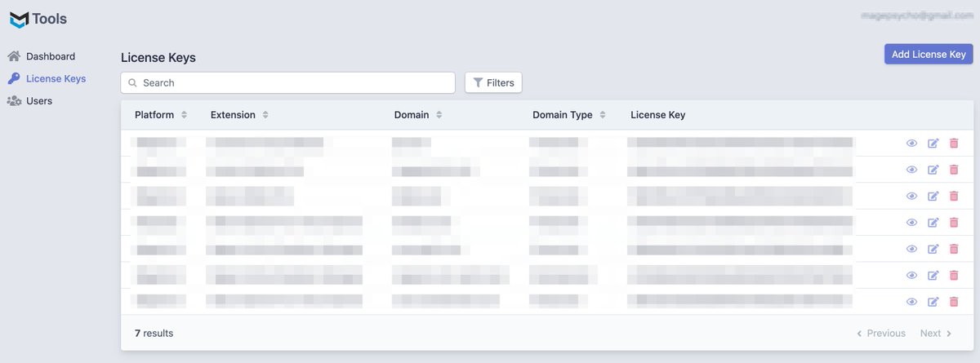The width and height of the screenshot is (980, 363).
Task: Go to the Previous results page
Action: (880, 333)
